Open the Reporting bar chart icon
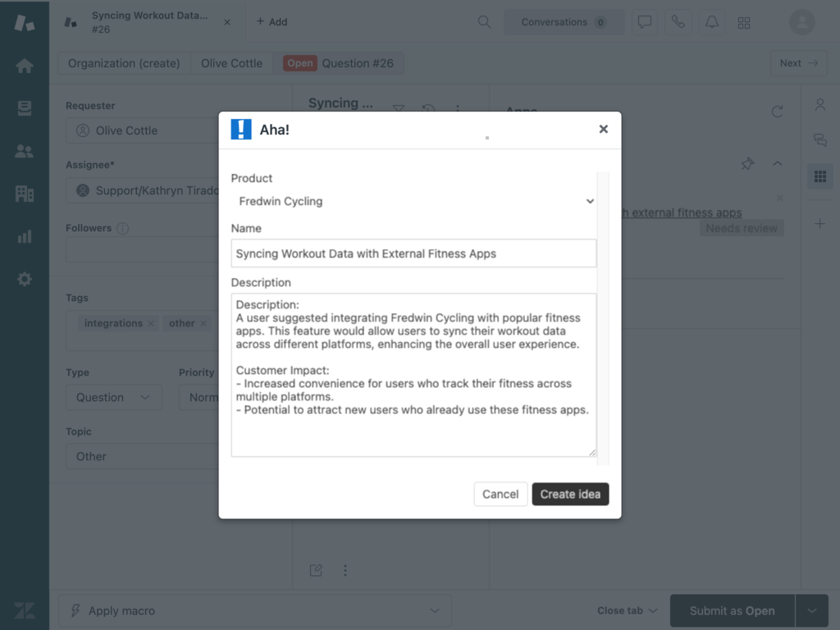Viewport: 840px width, 630px height. pos(24,236)
